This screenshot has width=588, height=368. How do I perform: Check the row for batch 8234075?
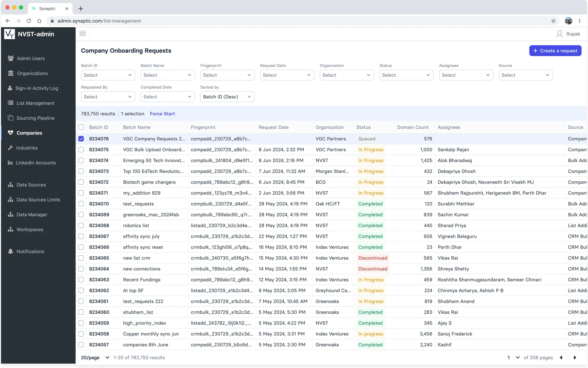click(81, 149)
